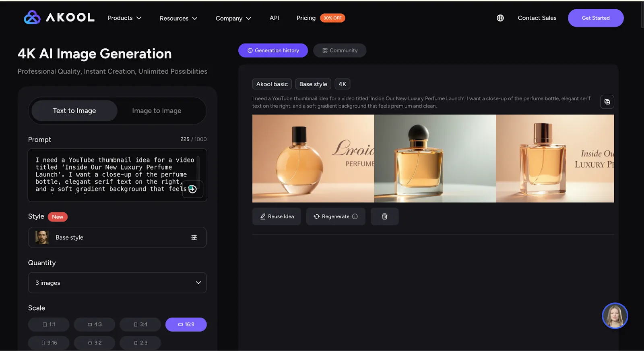Open the Base style selector

click(x=117, y=237)
